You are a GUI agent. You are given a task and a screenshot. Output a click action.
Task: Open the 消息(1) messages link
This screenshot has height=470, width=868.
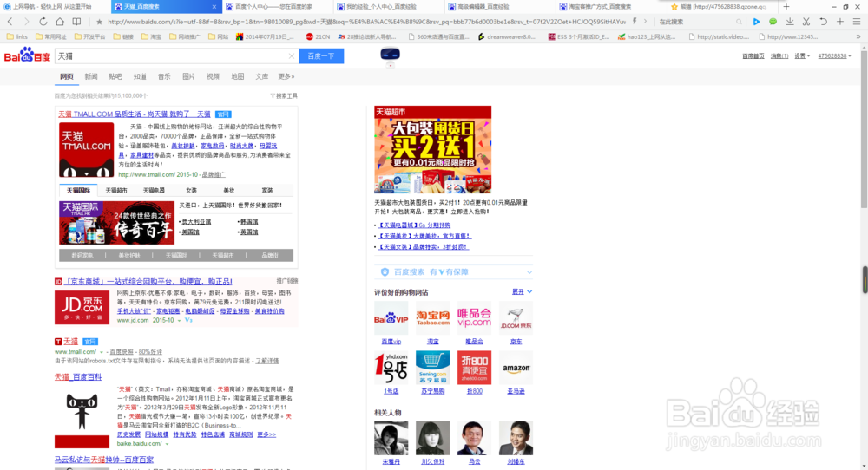(x=779, y=55)
